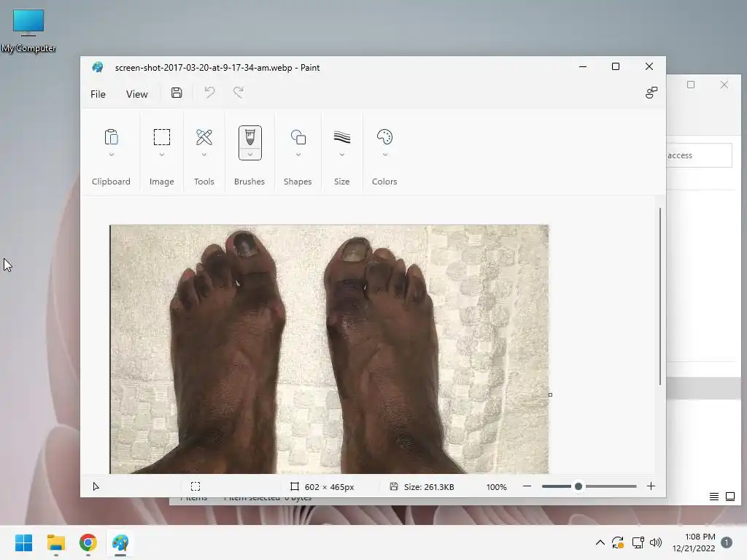The image size is (747, 560).
Task: Maximize the background Explorer window
Action: (691, 85)
